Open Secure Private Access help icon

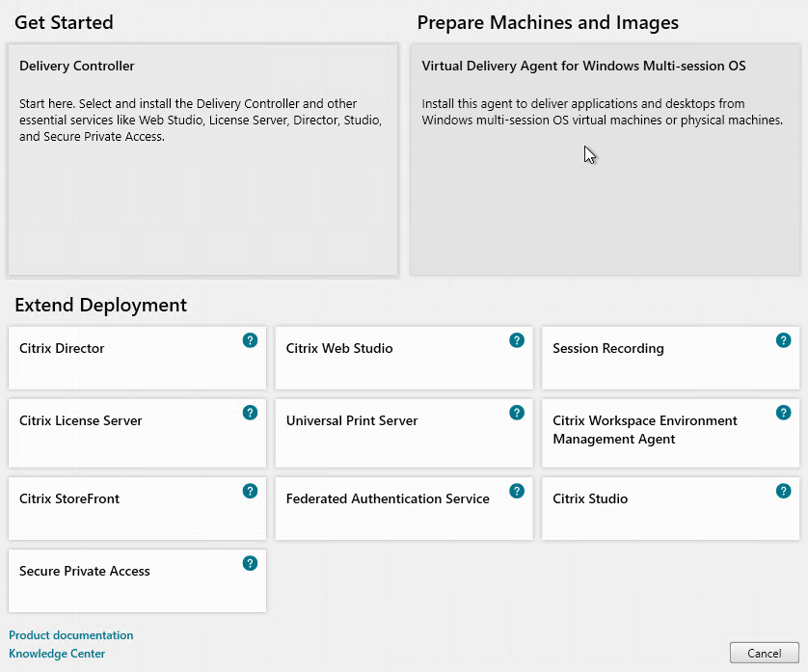point(250,563)
